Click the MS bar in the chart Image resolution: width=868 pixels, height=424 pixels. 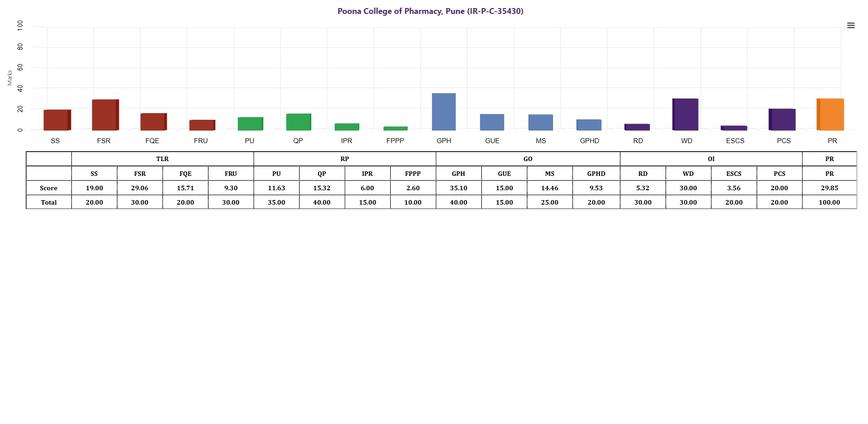pos(541,122)
